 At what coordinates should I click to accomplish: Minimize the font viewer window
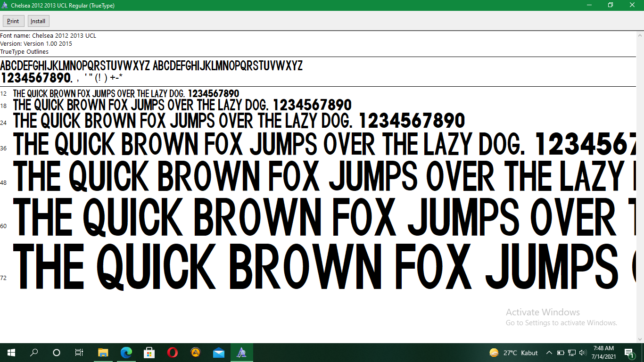coord(590,5)
